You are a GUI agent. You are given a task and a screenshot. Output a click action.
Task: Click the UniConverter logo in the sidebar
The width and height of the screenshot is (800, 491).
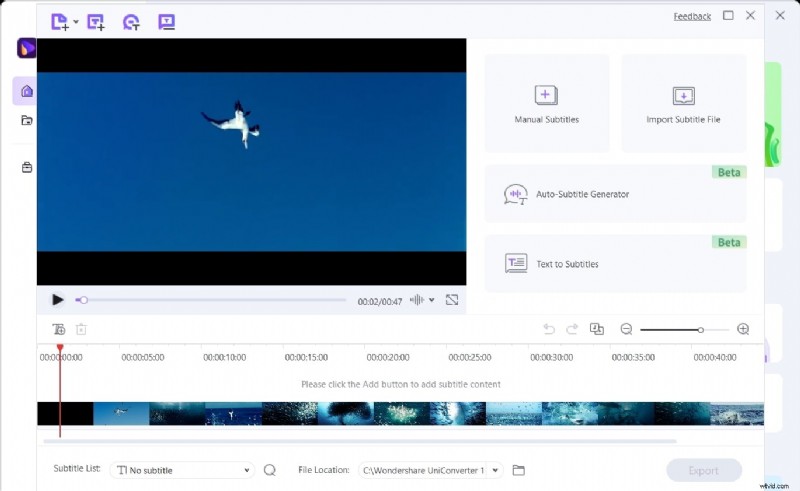(x=27, y=48)
